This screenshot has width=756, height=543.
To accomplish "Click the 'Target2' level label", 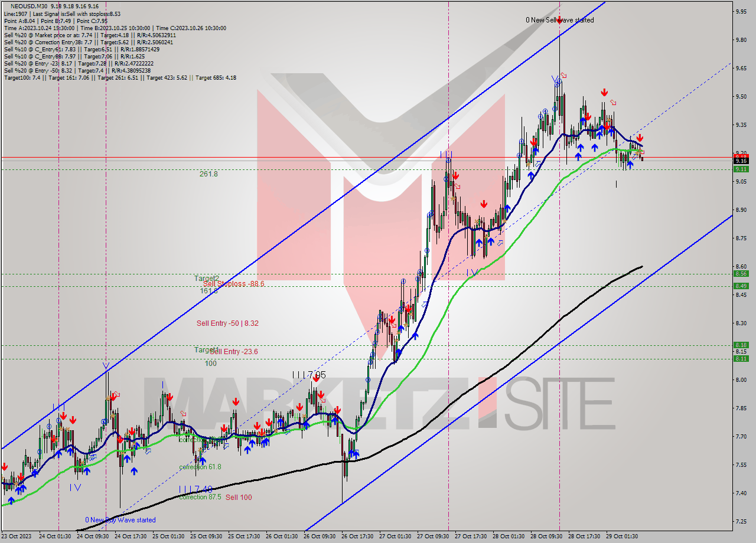I will pyautogui.click(x=207, y=278).
